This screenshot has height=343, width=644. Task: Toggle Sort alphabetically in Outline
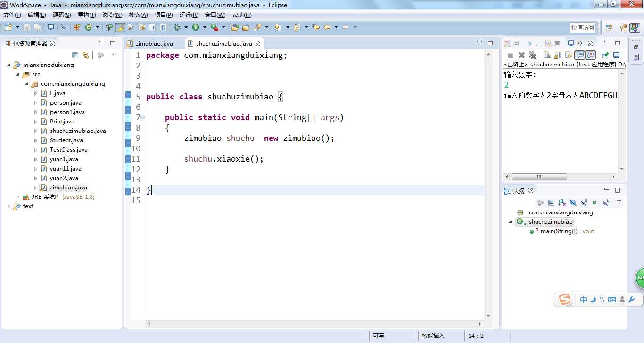coord(562,203)
